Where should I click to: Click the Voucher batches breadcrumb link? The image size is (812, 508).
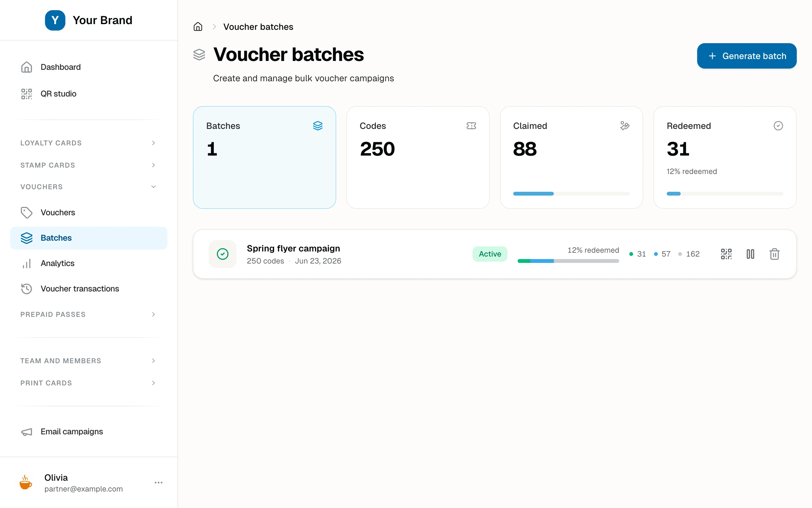tap(258, 27)
